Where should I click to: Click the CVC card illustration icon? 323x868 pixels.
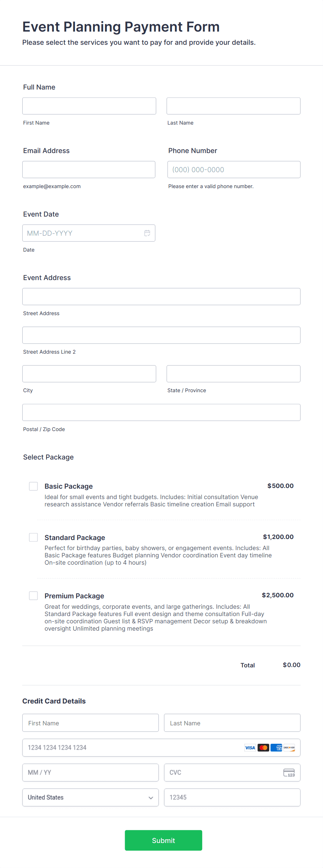point(289,773)
